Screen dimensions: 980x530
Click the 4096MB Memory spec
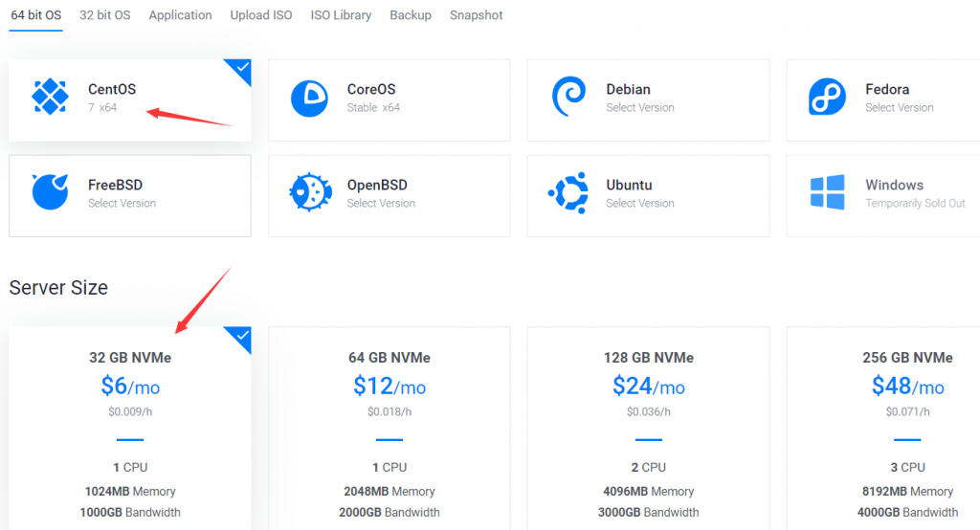click(649, 491)
